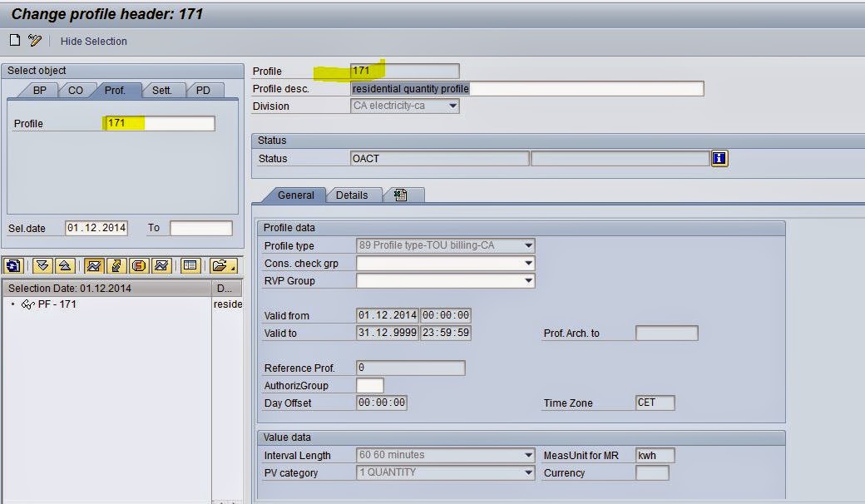865x504 pixels.
Task: Click the formula profile icon in the toolbar
Action: [139, 264]
